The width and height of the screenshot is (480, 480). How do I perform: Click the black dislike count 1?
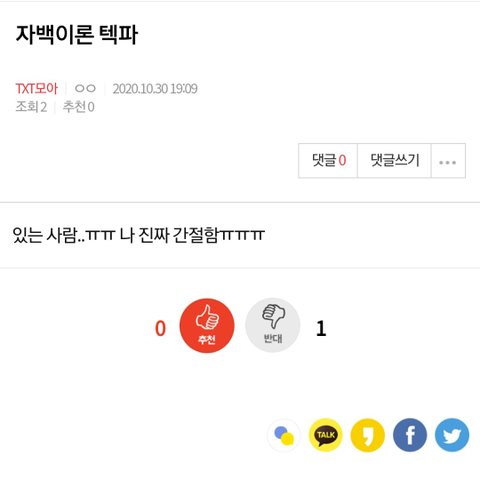pos(321,328)
